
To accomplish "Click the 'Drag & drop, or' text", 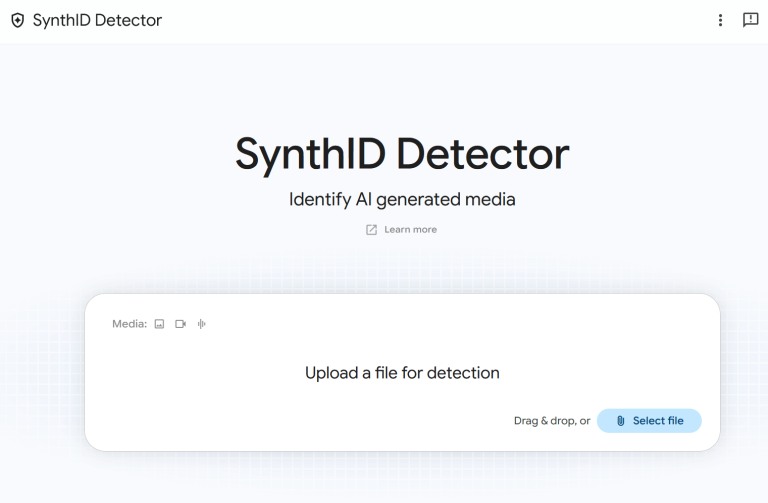I will point(552,421).
